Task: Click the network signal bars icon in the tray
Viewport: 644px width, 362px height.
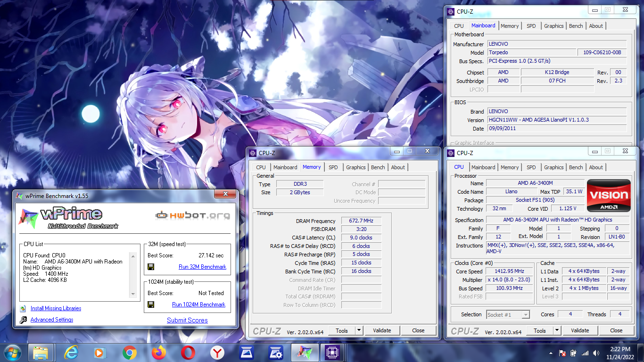Action: pyautogui.click(x=585, y=353)
